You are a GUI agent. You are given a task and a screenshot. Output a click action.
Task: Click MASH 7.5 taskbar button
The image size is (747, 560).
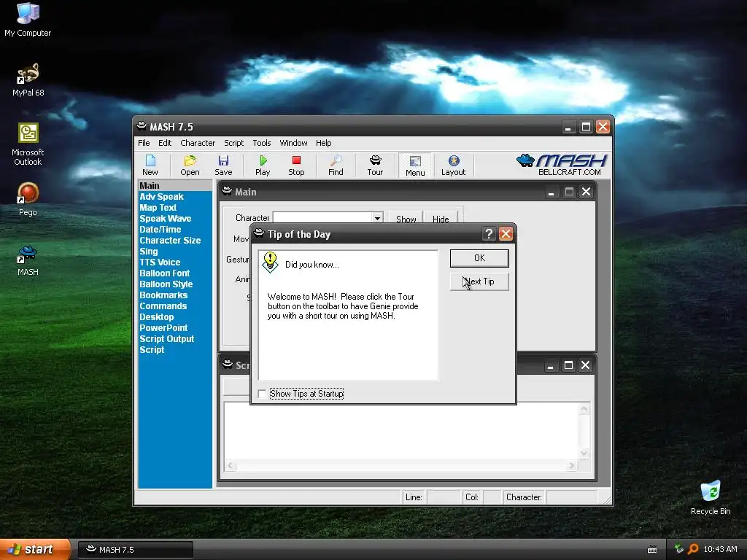click(136, 550)
